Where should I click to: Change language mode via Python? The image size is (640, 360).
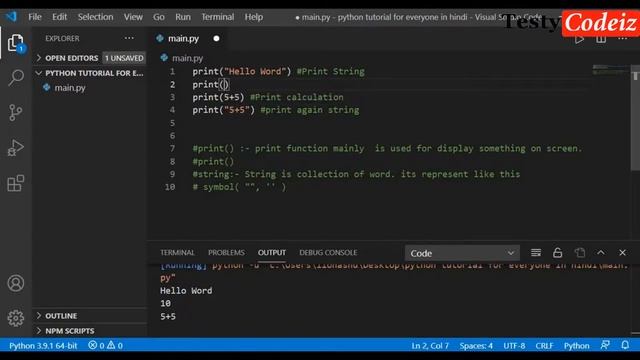(x=576, y=345)
